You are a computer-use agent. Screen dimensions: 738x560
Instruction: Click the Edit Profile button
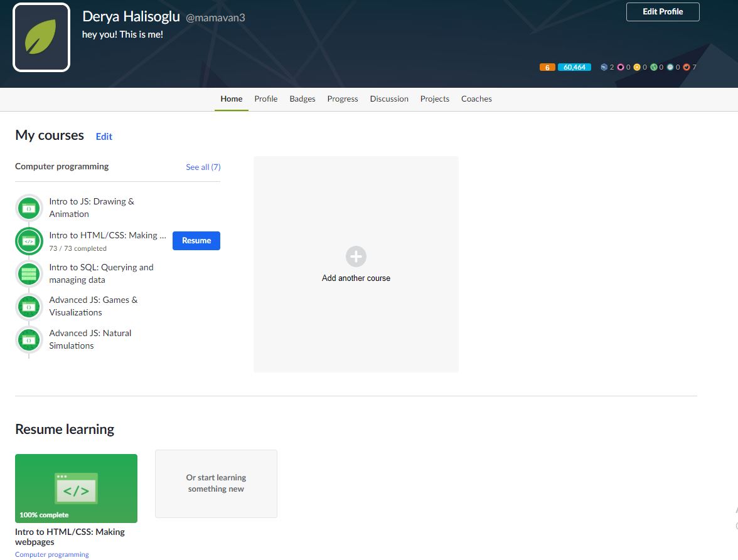pos(663,12)
